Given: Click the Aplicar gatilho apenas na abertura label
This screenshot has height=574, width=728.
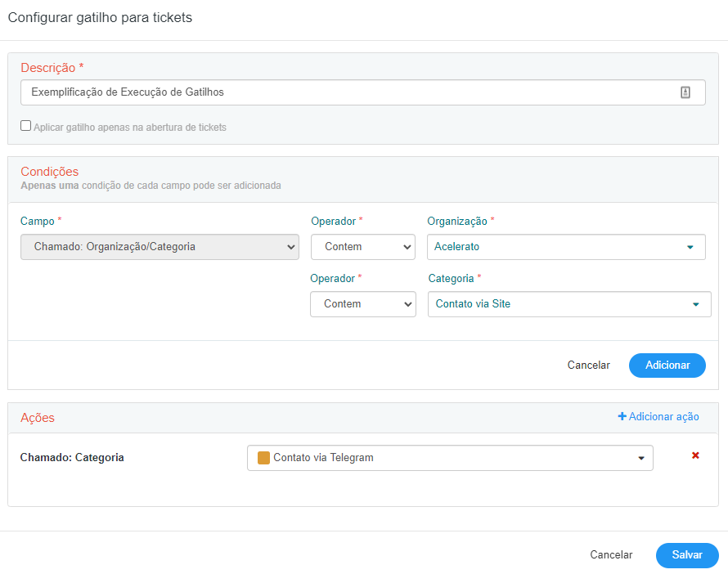Looking at the screenshot, I should pyautogui.click(x=130, y=127).
